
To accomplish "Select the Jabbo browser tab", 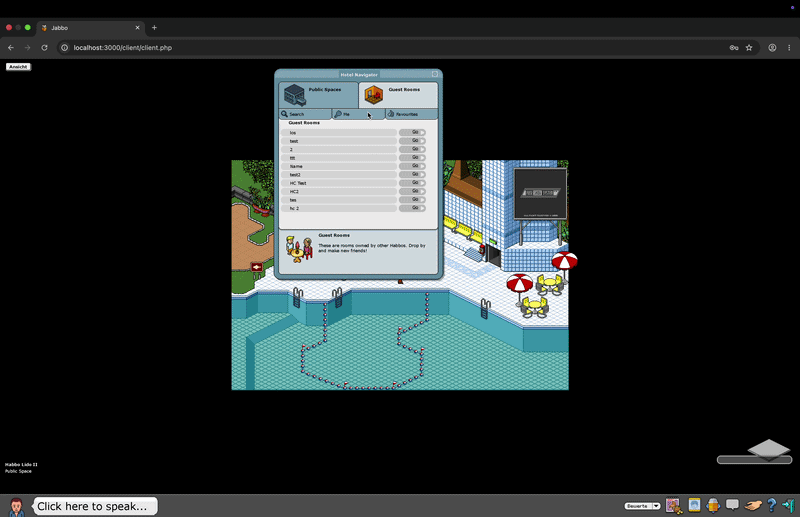I will click(91, 28).
